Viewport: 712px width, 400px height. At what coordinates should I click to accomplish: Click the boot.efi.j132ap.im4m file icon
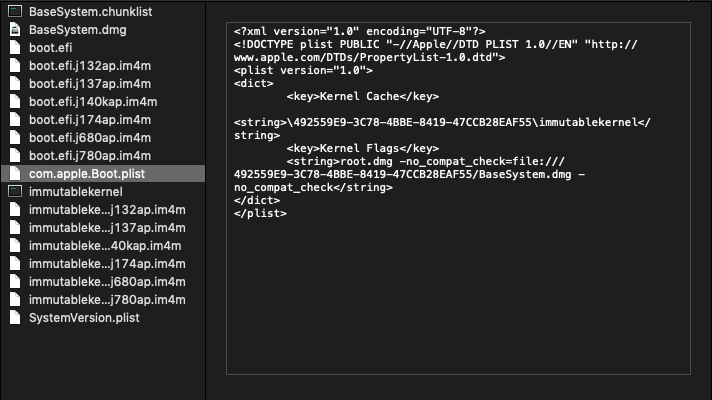15,65
